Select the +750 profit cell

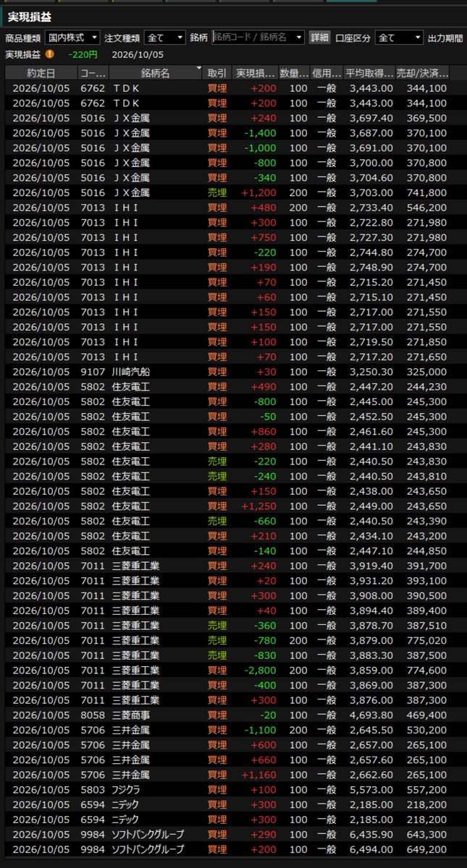[x=264, y=237]
